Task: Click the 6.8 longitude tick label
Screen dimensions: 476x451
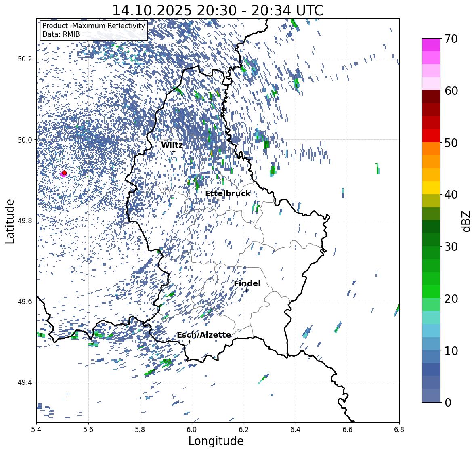Action: pyautogui.click(x=399, y=429)
